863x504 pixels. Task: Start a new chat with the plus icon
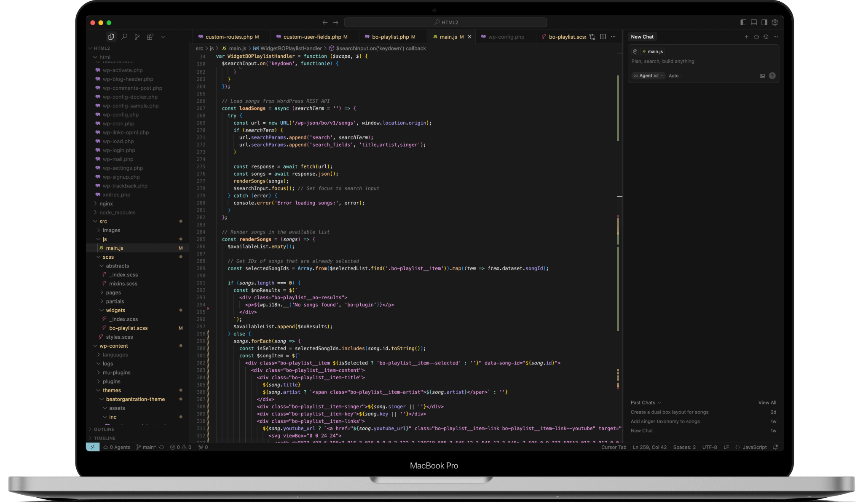click(x=747, y=37)
